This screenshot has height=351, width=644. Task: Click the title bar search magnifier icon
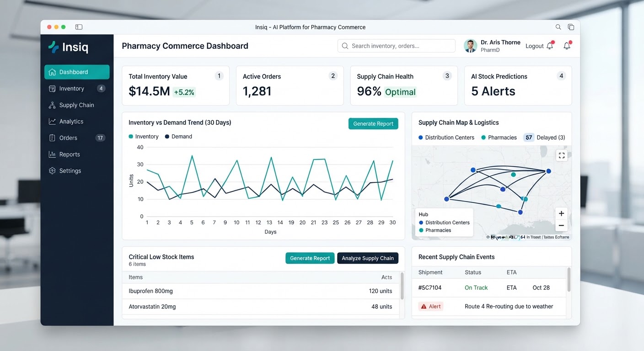(x=558, y=27)
